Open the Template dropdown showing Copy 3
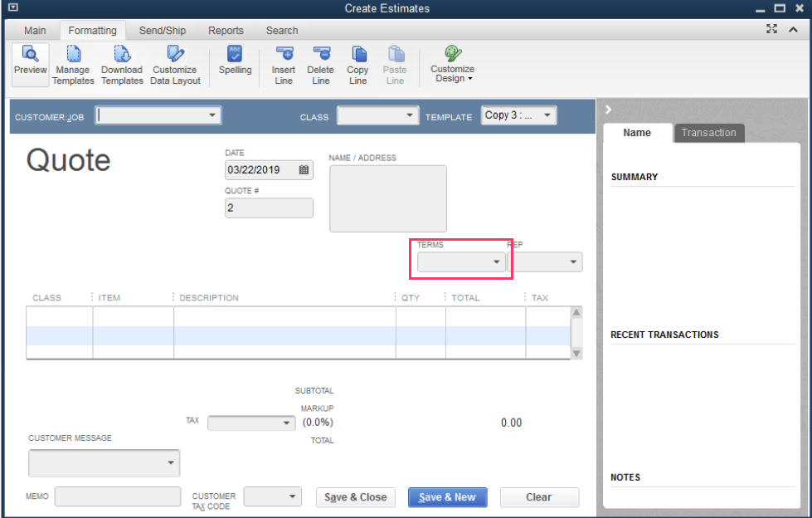The width and height of the screenshot is (812, 518). click(547, 115)
